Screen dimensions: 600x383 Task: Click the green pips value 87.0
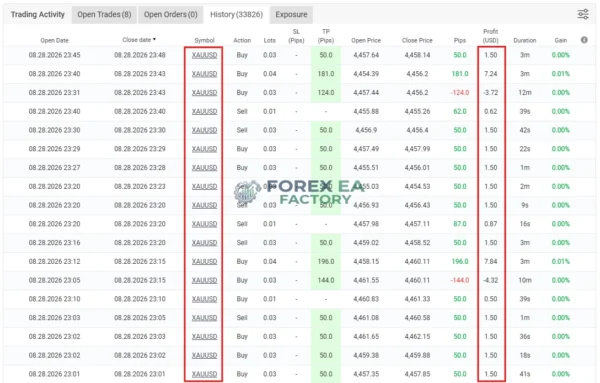(460, 224)
